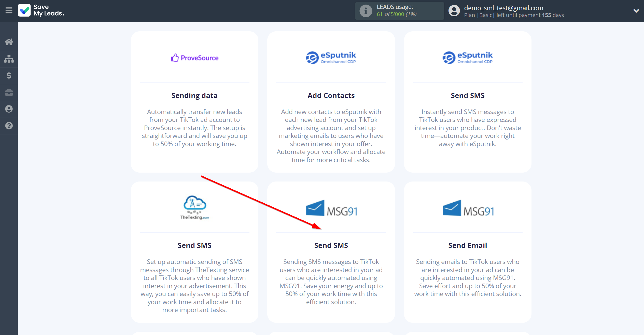Click the TheTexting.com logo
The image size is (644, 335).
pos(194,207)
